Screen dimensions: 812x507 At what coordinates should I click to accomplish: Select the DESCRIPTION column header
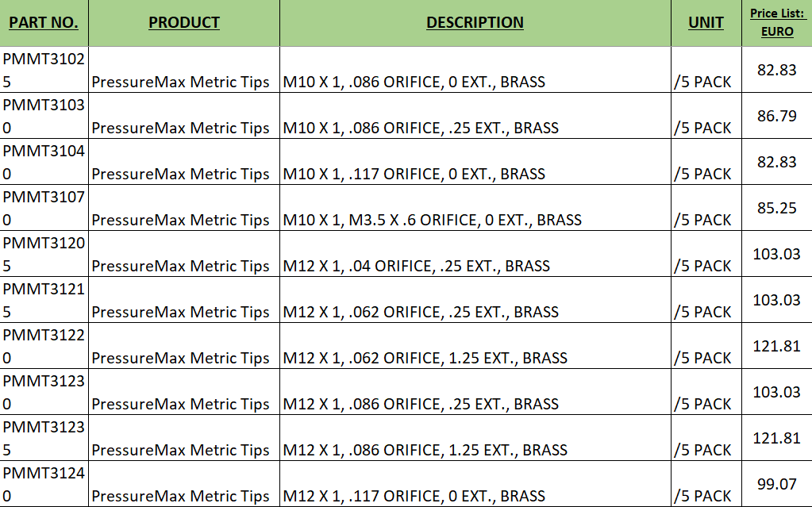475,23
